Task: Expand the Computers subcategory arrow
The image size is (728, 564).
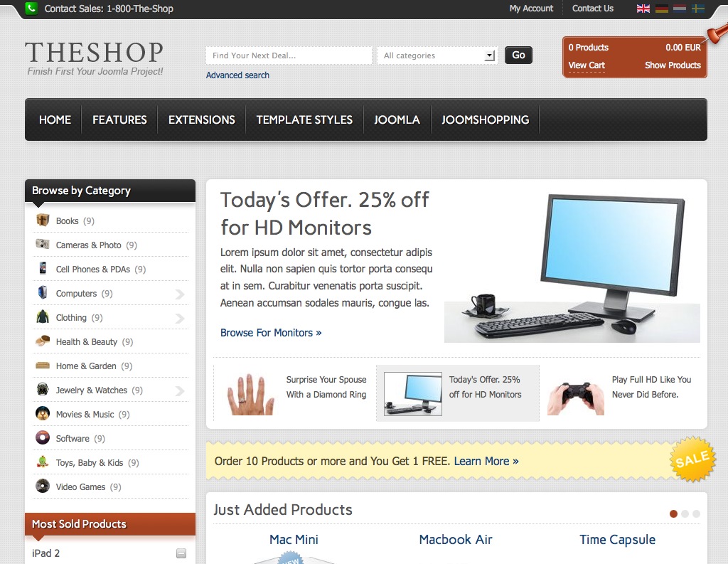Action: click(x=180, y=294)
